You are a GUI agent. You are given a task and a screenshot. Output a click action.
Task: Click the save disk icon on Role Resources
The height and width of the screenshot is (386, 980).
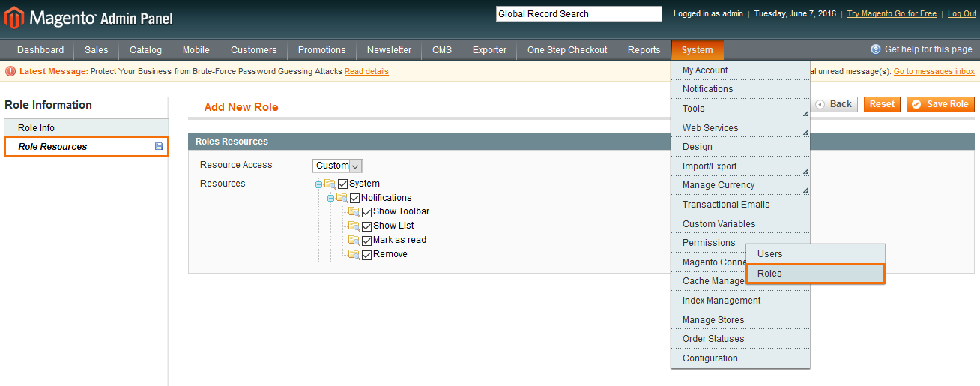pos(159,147)
